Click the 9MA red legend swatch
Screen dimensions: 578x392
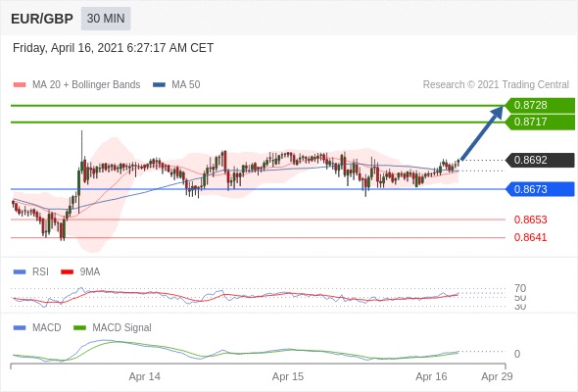pyautogui.click(x=67, y=272)
